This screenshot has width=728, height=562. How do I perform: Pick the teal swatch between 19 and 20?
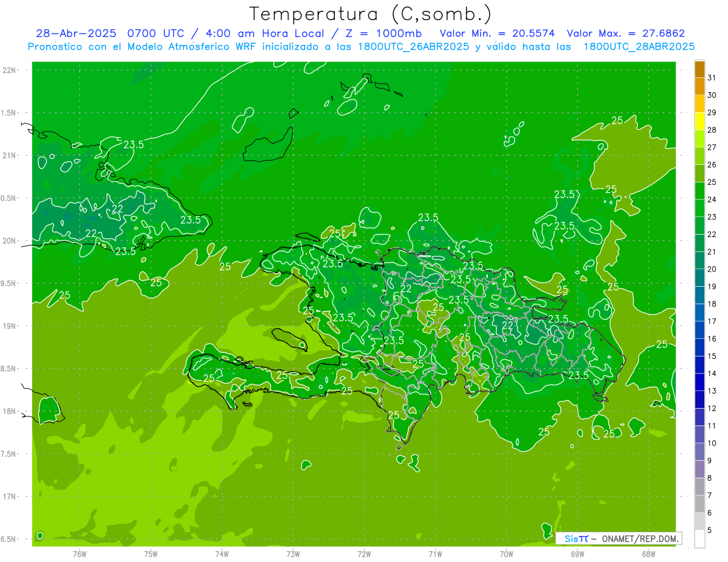coord(699,278)
